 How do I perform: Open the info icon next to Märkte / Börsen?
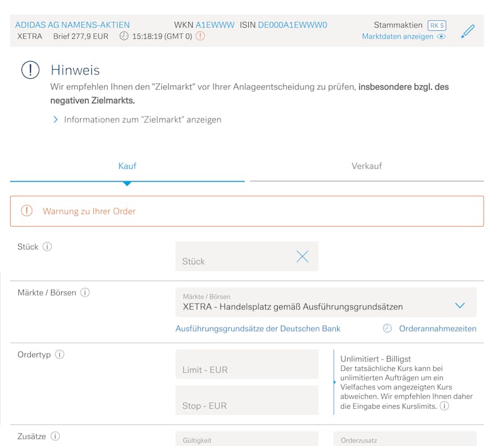pyautogui.click(x=85, y=292)
